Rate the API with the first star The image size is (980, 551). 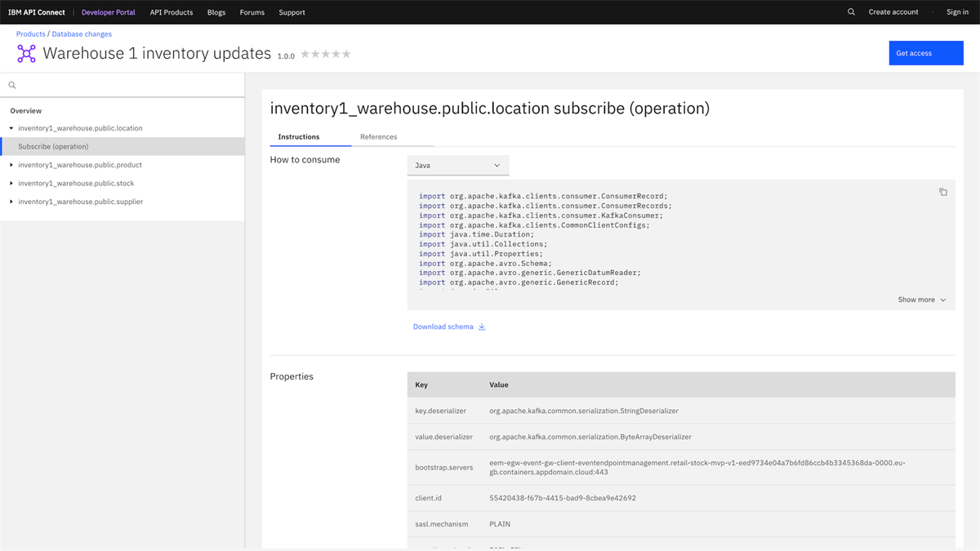pyautogui.click(x=307, y=52)
